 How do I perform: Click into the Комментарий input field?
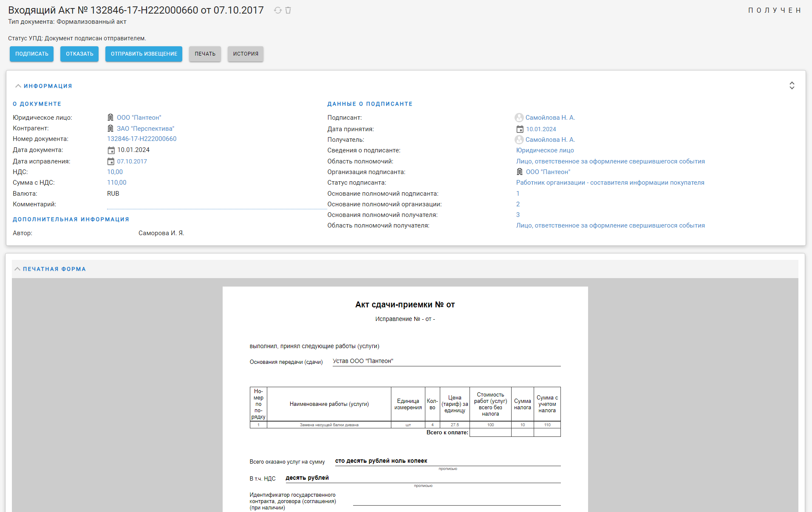coord(217,204)
